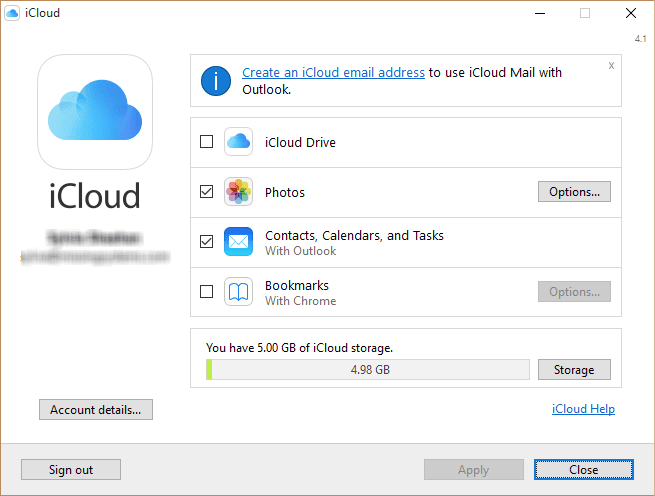
Task: Click the iCloud title bar icon
Action: click(12, 13)
